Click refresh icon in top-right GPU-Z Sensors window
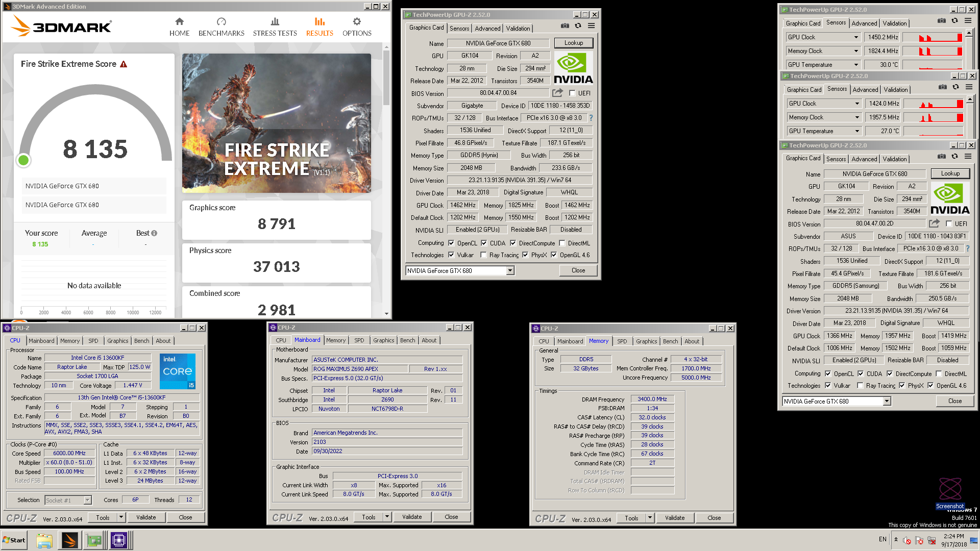This screenshot has width=980, height=551. click(954, 20)
